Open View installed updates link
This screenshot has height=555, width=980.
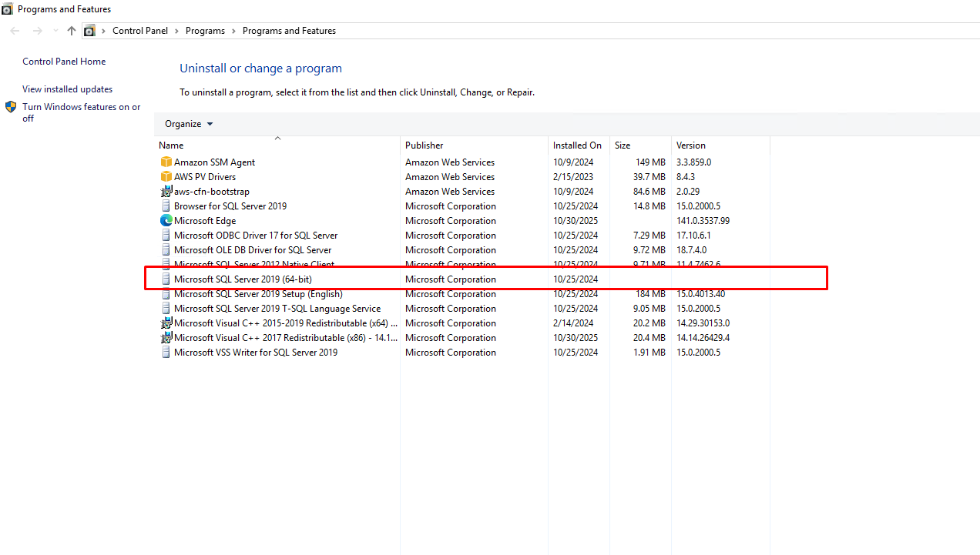(x=67, y=89)
